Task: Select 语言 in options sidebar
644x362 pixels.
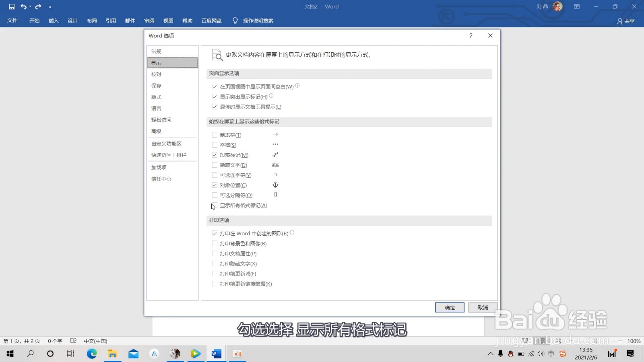Action: [x=172, y=108]
